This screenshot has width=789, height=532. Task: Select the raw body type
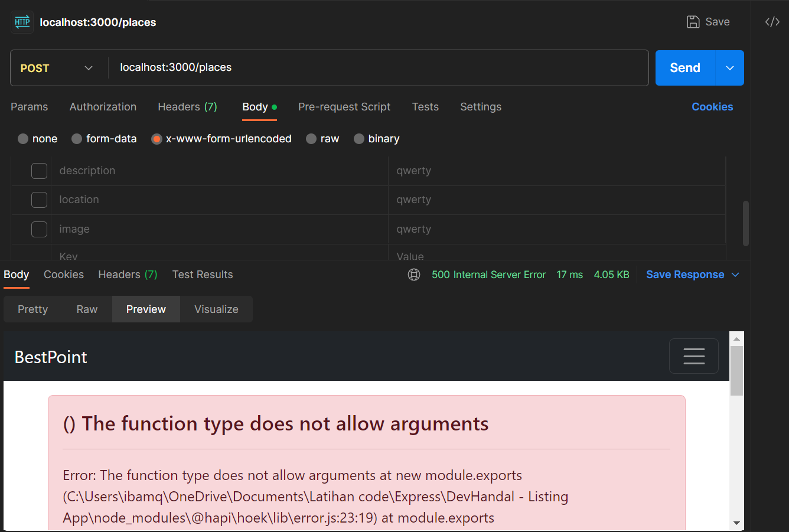click(311, 139)
